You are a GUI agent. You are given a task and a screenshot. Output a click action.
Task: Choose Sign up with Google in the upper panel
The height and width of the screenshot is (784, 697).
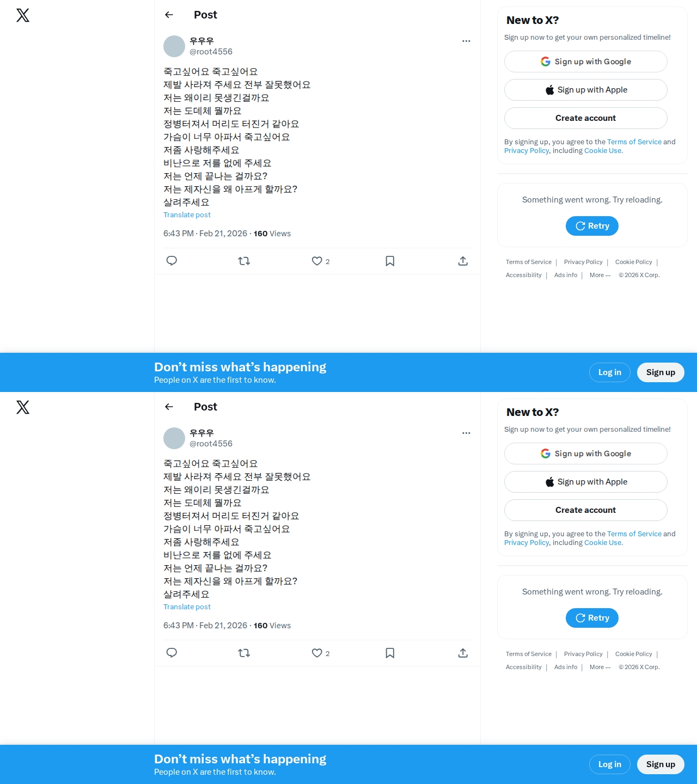pos(586,62)
